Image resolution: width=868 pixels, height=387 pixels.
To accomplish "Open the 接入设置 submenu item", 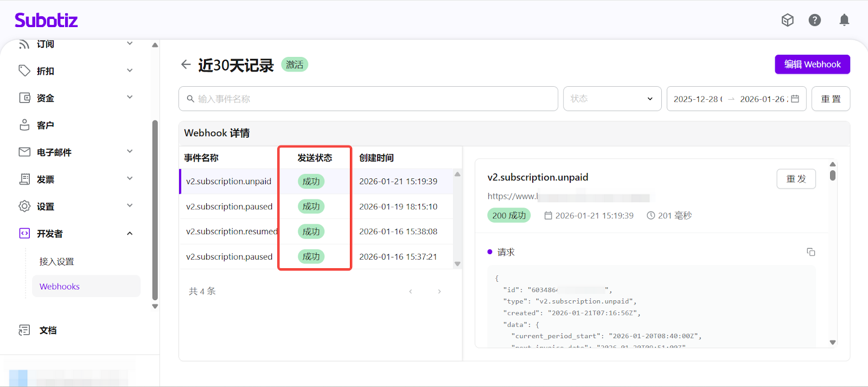I will [56, 261].
